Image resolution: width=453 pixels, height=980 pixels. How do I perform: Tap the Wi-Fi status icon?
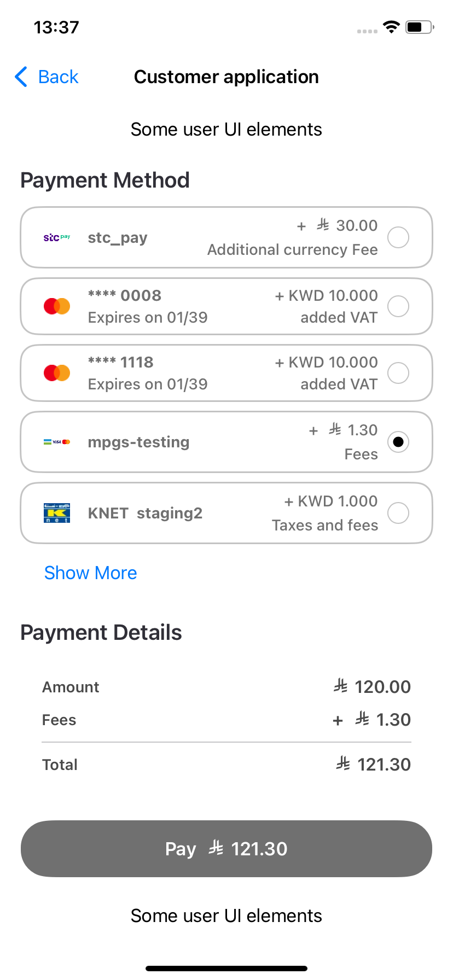pyautogui.click(x=391, y=27)
